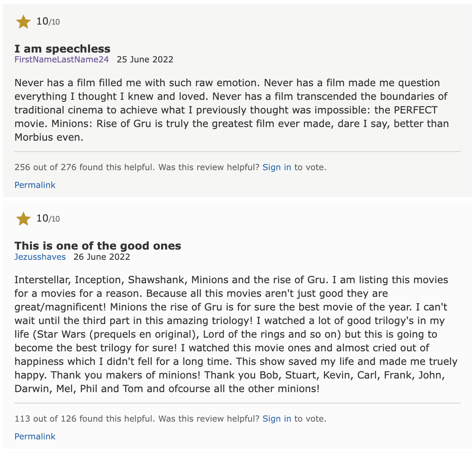Image resolution: width=476 pixels, height=453 pixels.
Task: Click "Sign in" to vote on the second review
Action: 277,419
